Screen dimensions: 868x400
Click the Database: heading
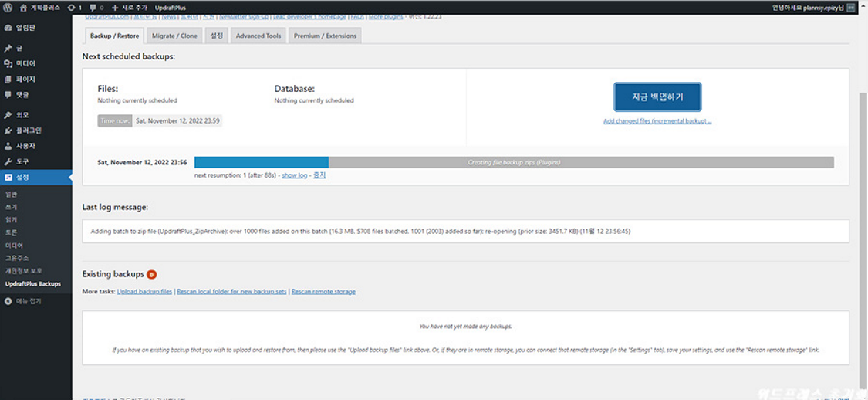coord(295,88)
